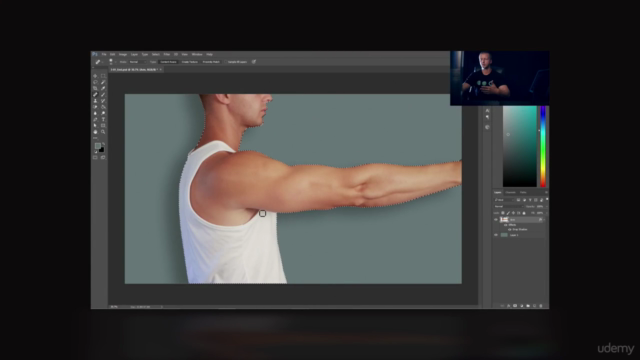Open the Filter menu

point(167,54)
